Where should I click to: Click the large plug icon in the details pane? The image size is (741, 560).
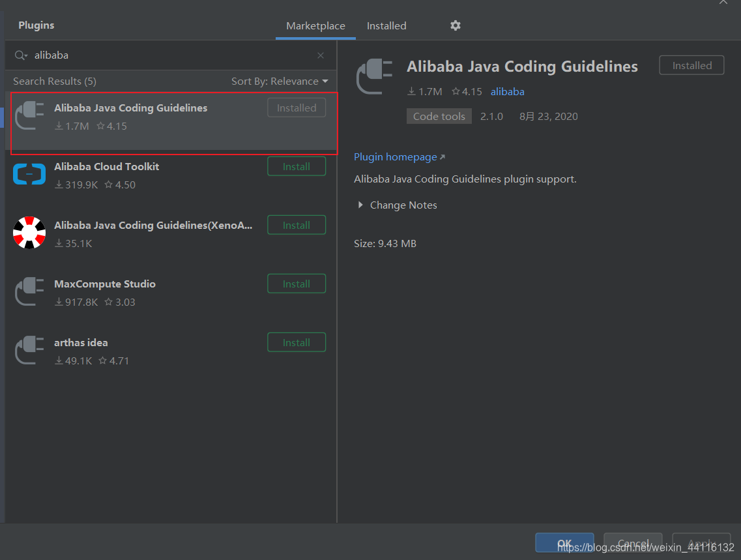click(374, 76)
